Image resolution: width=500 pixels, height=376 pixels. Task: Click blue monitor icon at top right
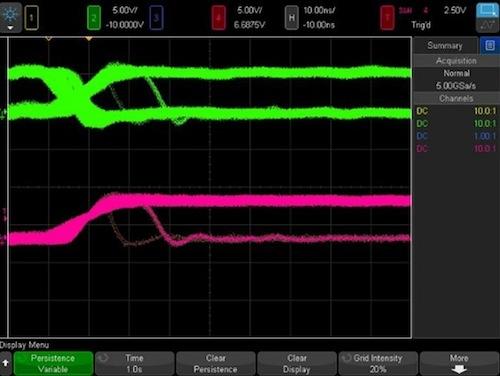[x=487, y=10]
